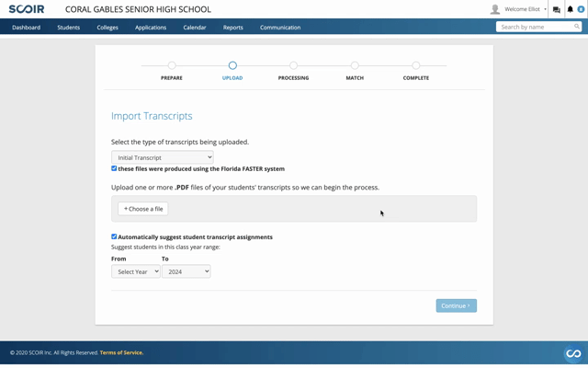Open the Initial Transcript type dropdown
The image size is (588, 368).
(163, 157)
